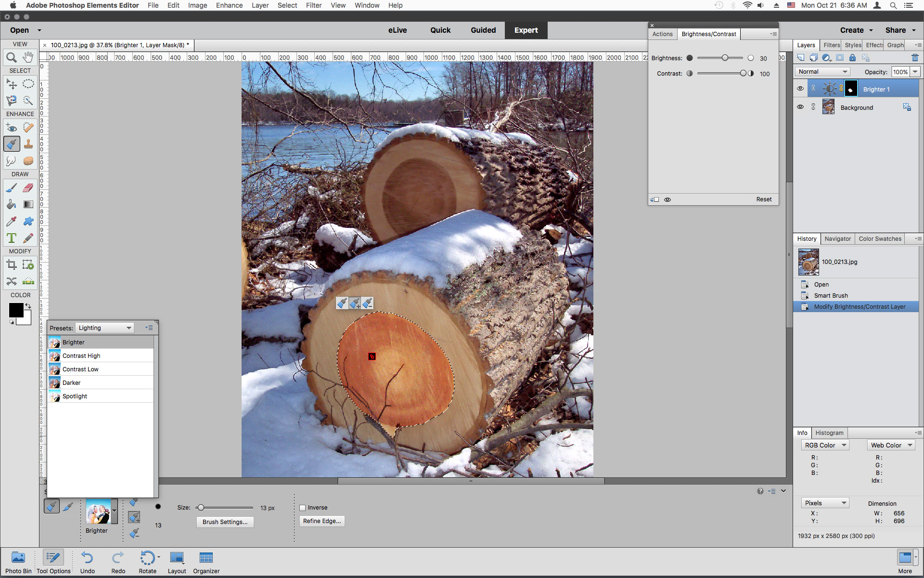Delete the selected layer using the trash icon
The height and width of the screenshot is (578, 924).
915,57
